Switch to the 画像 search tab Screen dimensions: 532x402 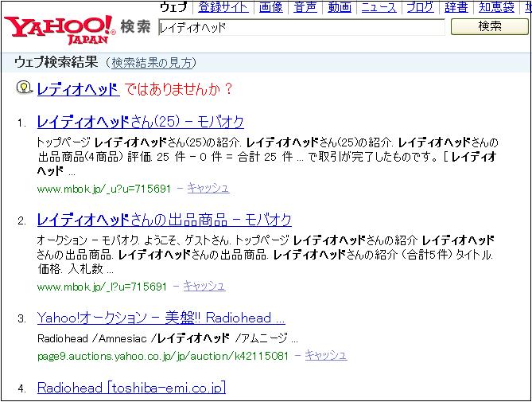(270, 7)
